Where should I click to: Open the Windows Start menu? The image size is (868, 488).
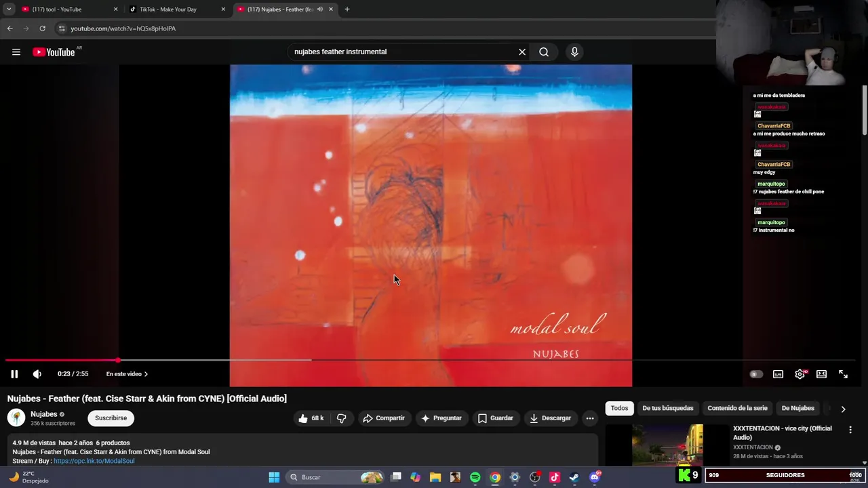[x=274, y=477]
